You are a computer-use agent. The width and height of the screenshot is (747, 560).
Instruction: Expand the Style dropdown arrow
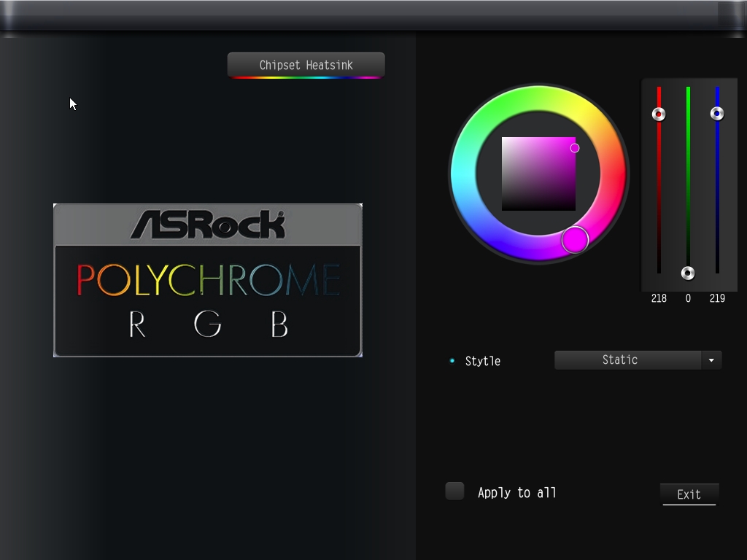tap(711, 360)
